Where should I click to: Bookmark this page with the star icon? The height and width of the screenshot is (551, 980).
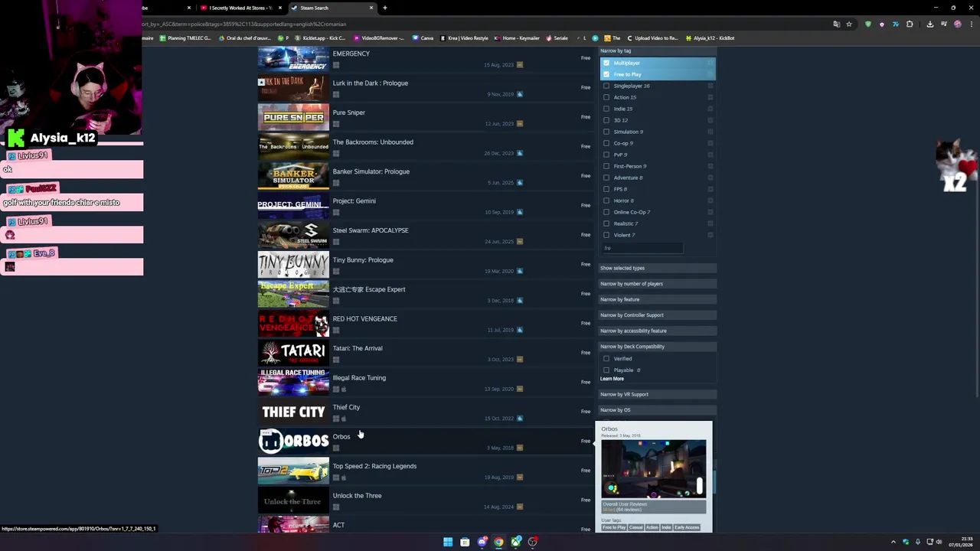[849, 24]
